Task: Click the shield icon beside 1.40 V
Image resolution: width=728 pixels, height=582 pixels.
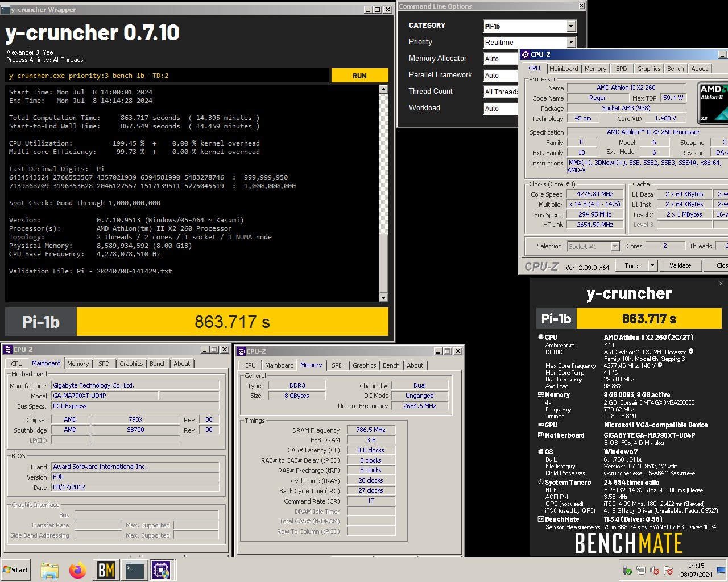Action: (x=660, y=365)
